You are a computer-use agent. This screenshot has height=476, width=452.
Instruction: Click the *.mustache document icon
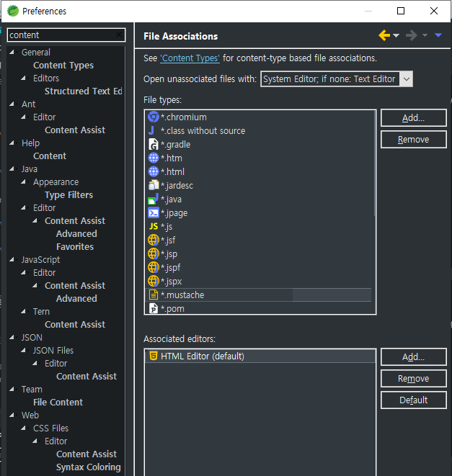click(x=154, y=295)
